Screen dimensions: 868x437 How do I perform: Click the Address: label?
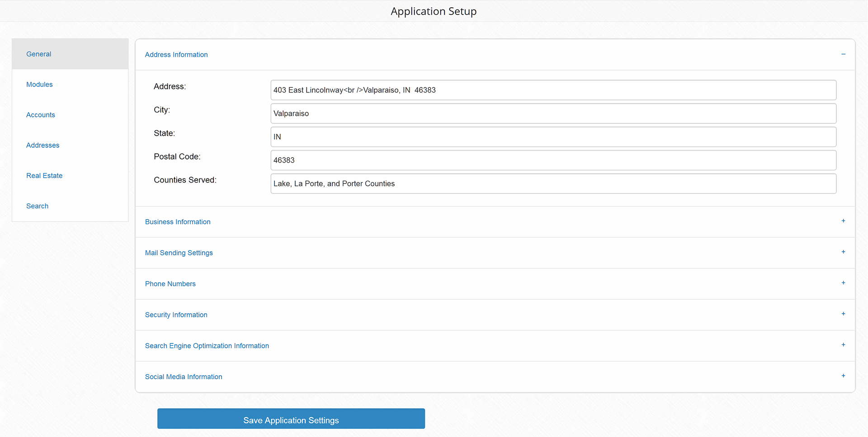click(x=170, y=86)
